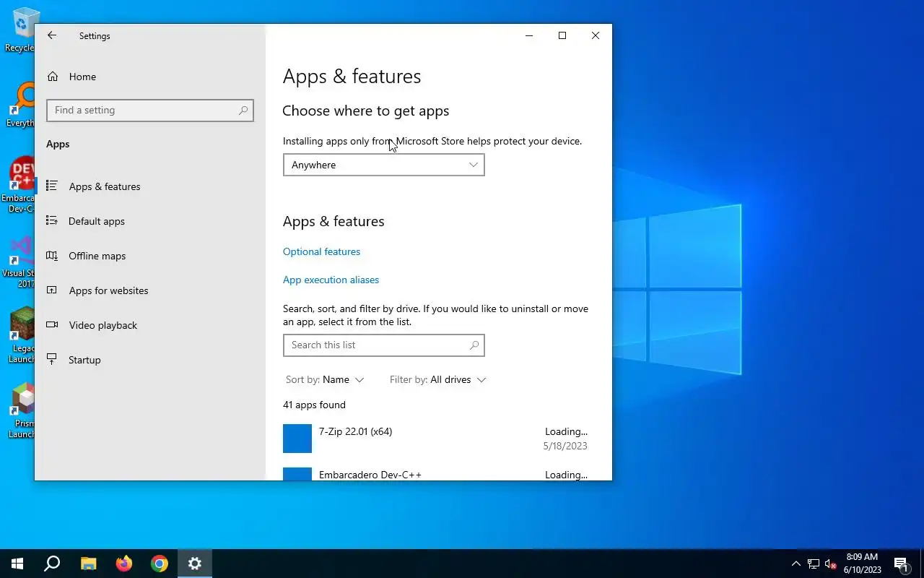Click the Default apps sidebar icon
This screenshot has height=578, width=924.
coord(52,220)
